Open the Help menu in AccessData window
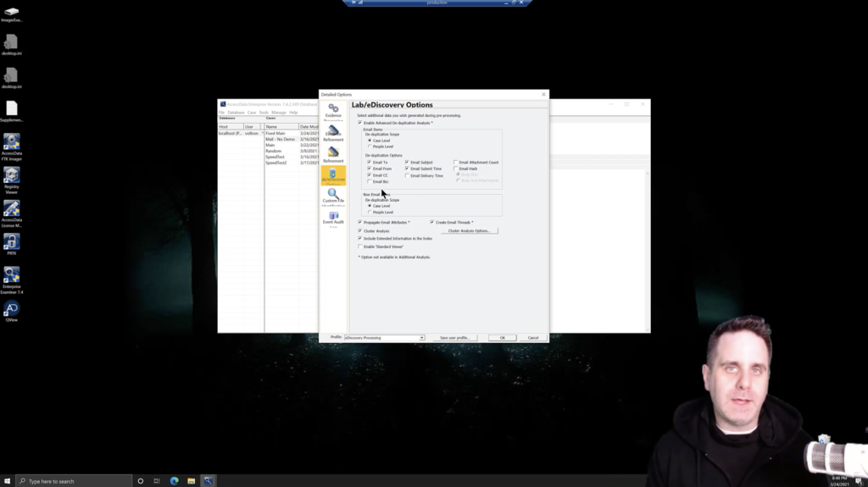 [x=293, y=113]
